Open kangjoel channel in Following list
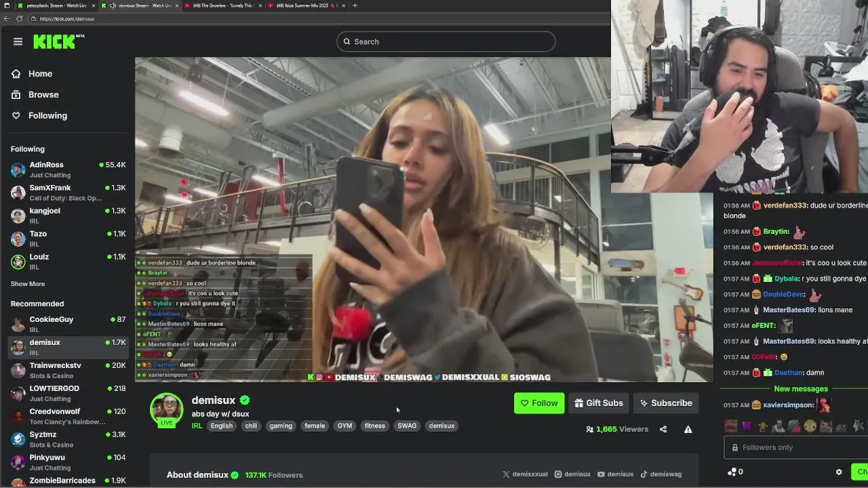This screenshot has width=868, height=488. point(68,216)
